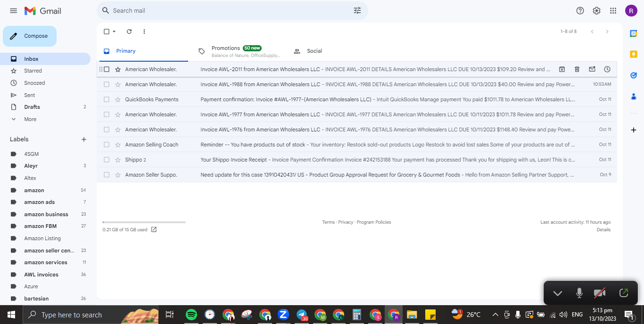Open the Terms link
Image resolution: width=644 pixels, height=324 pixels.
tap(329, 222)
